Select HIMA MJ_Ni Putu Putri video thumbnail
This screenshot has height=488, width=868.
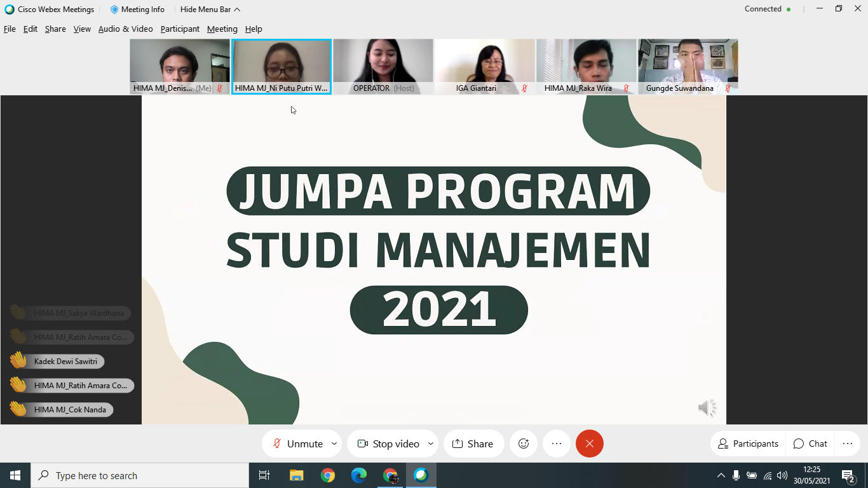pos(281,67)
